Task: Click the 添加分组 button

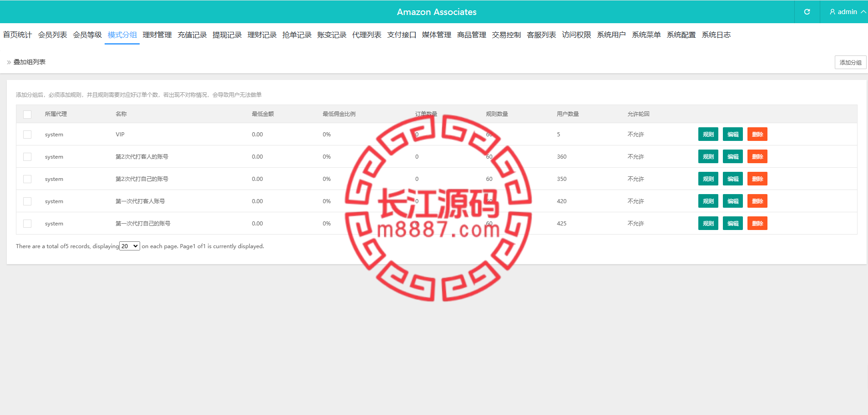Action: (850, 62)
